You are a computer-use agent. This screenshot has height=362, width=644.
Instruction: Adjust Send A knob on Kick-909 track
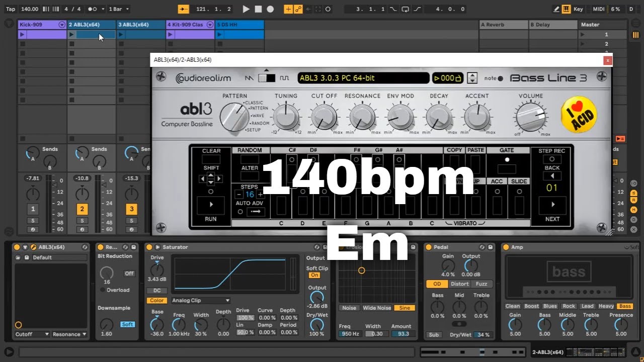(x=33, y=152)
